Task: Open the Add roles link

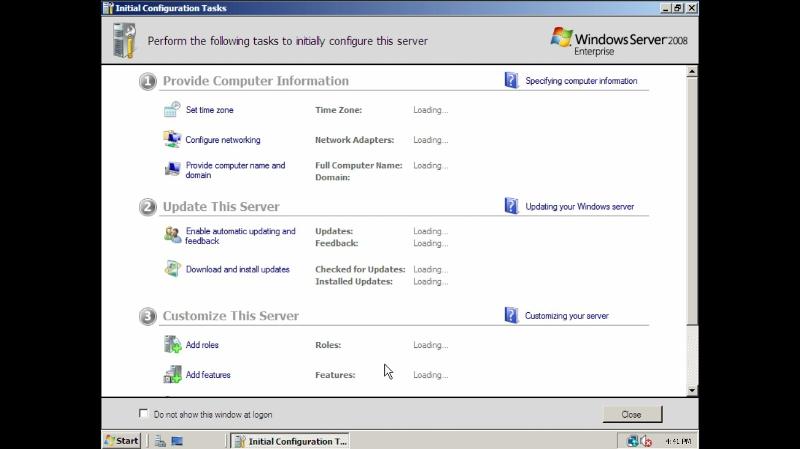Action: click(x=202, y=345)
